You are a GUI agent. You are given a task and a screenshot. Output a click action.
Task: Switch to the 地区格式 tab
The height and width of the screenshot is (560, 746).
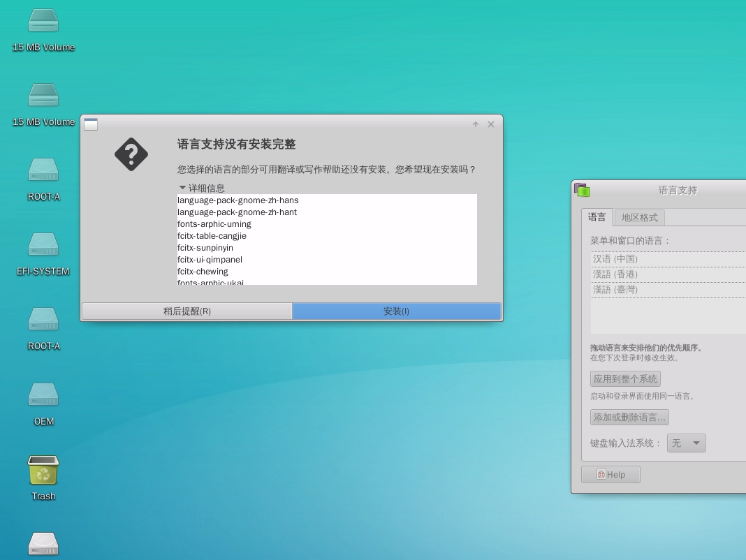click(x=639, y=217)
